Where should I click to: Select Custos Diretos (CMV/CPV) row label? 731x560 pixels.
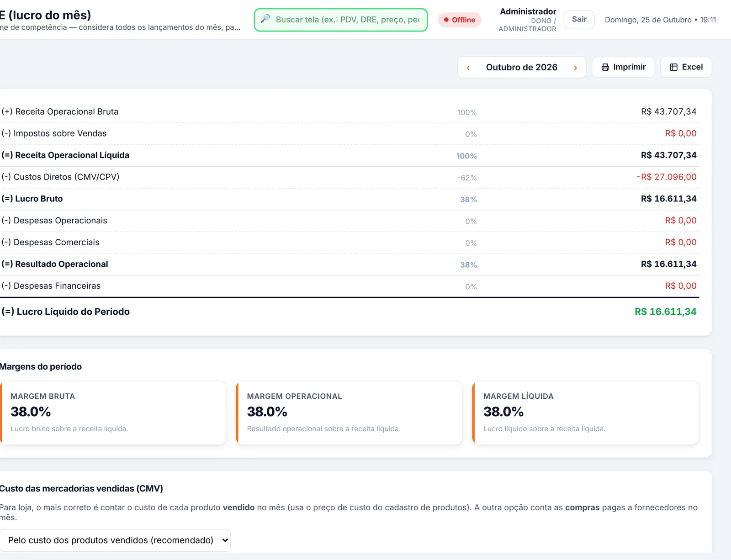[60, 177]
